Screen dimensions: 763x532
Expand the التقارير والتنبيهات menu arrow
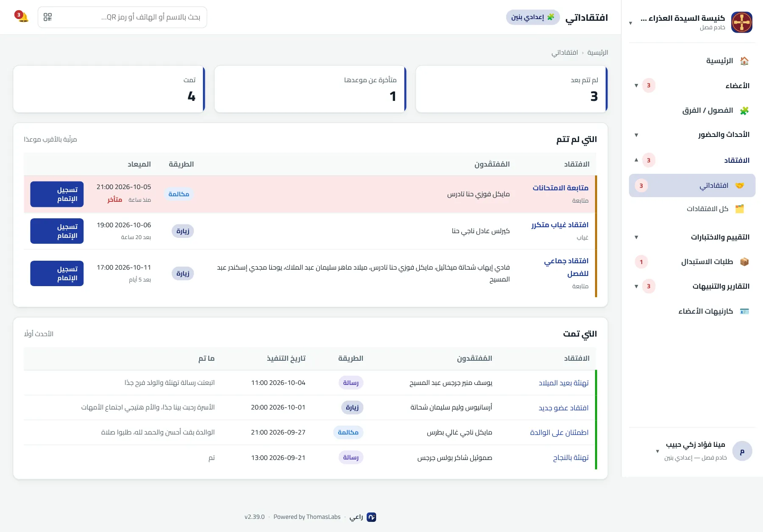click(636, 287)
